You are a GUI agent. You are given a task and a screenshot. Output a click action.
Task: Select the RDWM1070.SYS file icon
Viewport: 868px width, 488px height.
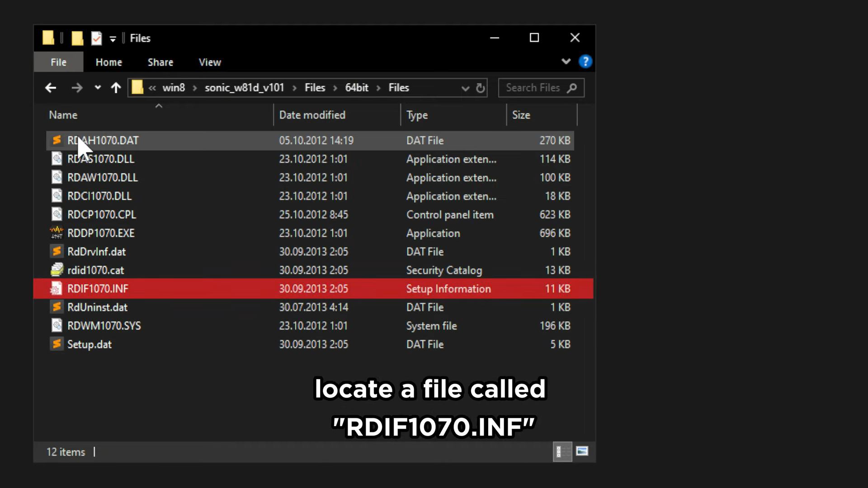[x=57, y=326]
